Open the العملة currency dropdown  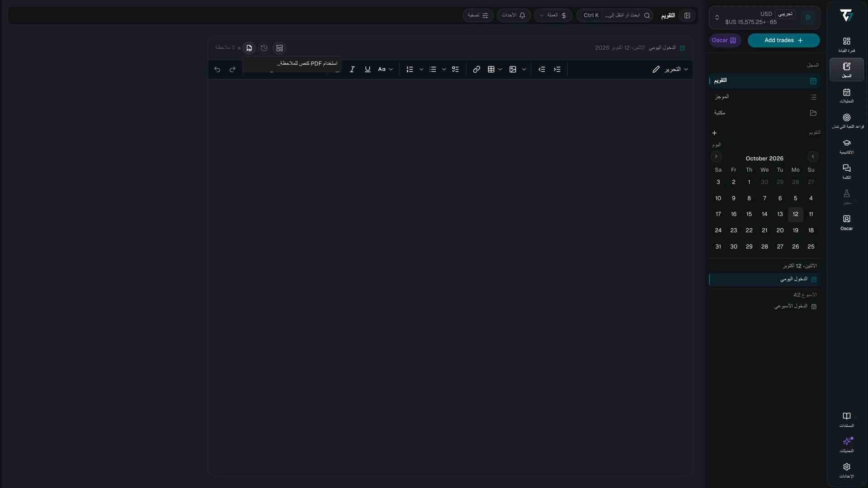point(553,15)
